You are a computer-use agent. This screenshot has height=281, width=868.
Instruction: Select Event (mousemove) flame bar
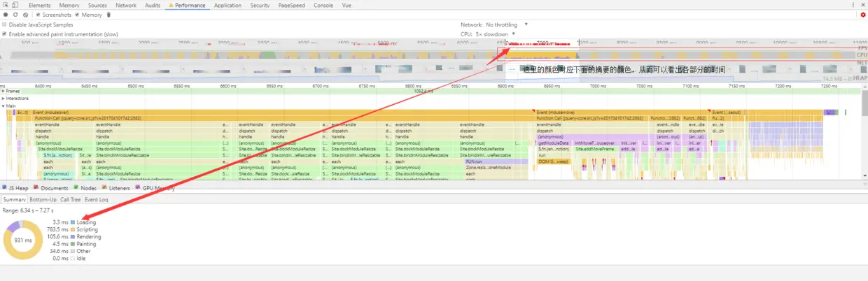coord(622,112)
